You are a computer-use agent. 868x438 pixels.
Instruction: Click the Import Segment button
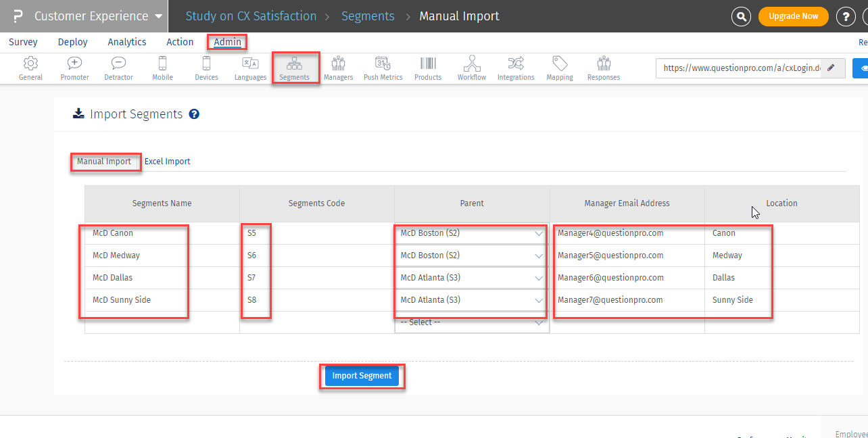(x=362, y=376)
